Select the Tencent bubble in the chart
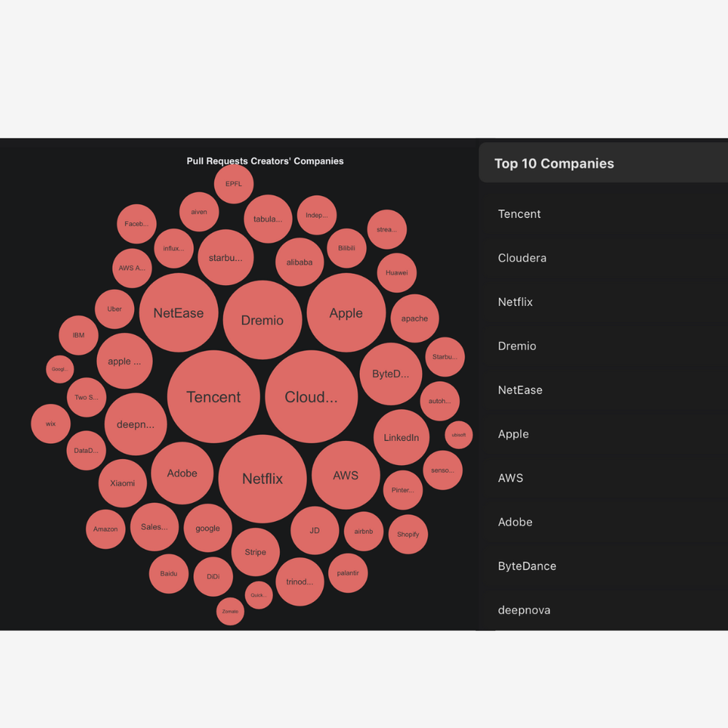The height and width of the screenshot is (728, 728). tap(214, 397)
